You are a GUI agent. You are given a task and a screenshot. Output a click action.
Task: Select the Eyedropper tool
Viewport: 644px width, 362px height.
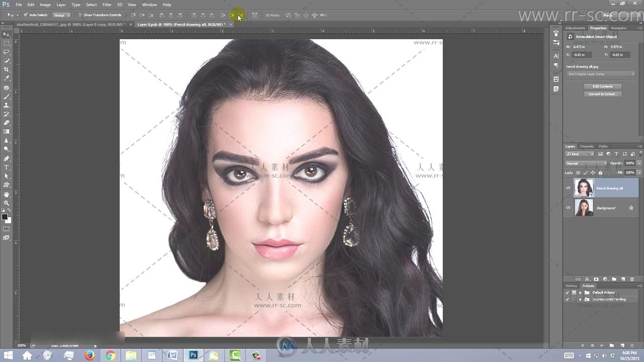click(x=7, y=78)
